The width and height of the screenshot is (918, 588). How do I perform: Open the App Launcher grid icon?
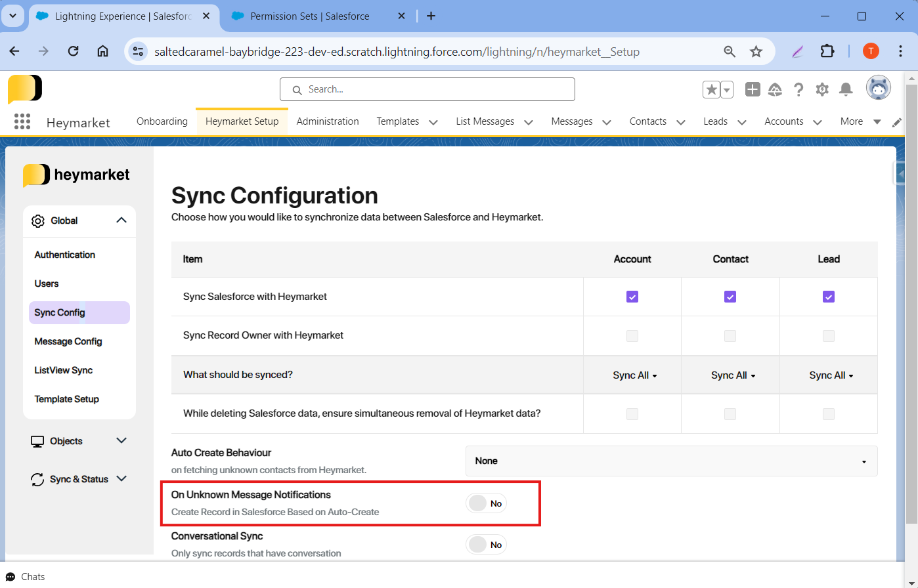pos(22,121)
